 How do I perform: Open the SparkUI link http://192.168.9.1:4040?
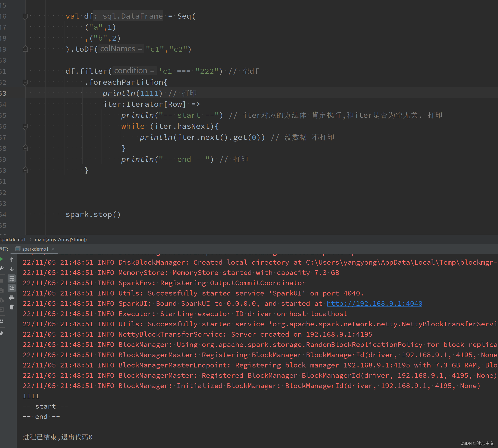pos(374,304)
